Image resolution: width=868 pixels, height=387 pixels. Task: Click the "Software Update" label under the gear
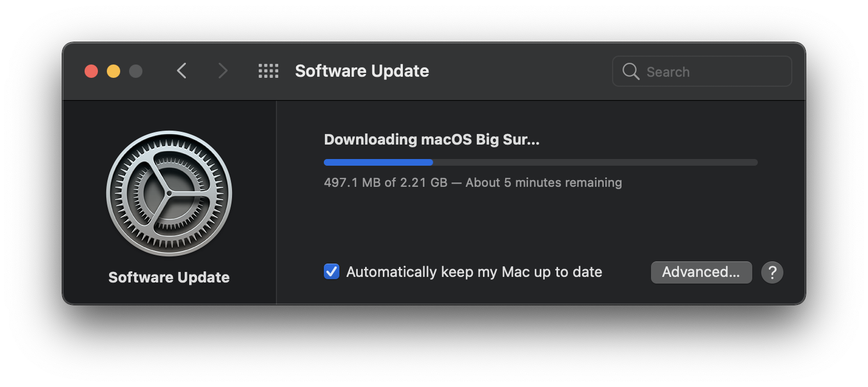(x=169, y=277)
